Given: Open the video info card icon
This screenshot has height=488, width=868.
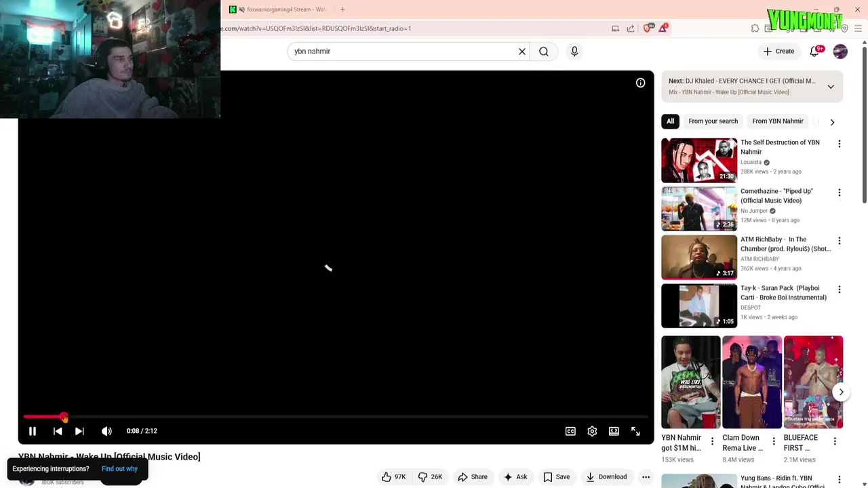Looking at the screenshot, I should (x=640, y=83).
